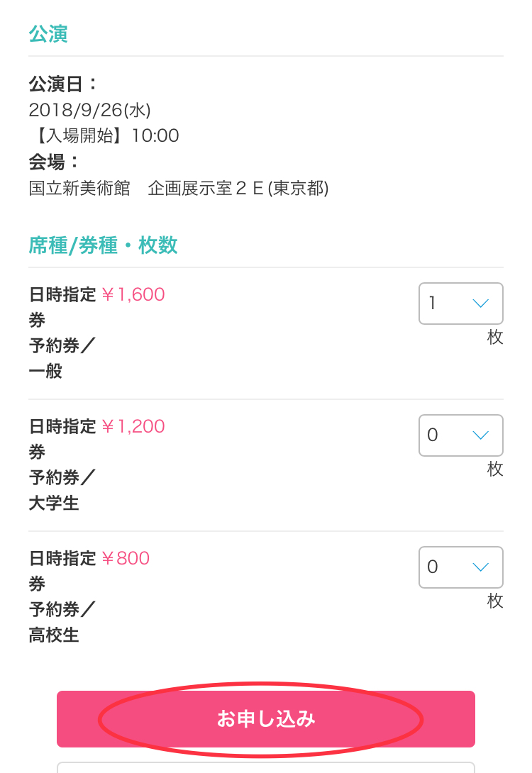This screenshot has width=532, height=773.
Task: Tap the partially visible button below お申し込み
Action: click(266, 768)
